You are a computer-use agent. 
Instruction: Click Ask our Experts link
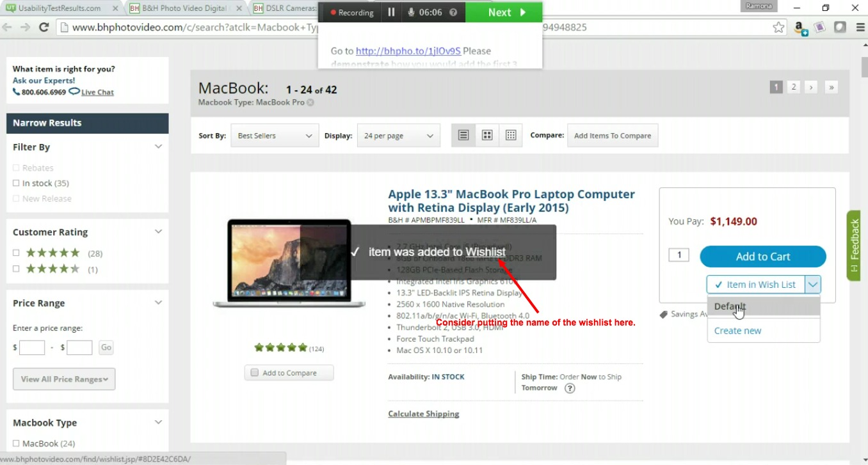pyautogui.click(x=44, y=81)
